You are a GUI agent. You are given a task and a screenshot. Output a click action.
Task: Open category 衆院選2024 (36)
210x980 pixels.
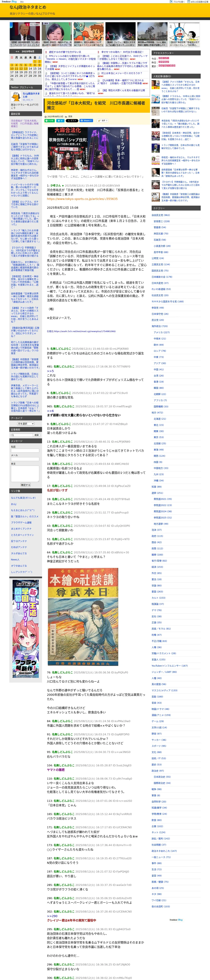coord(163,511)
